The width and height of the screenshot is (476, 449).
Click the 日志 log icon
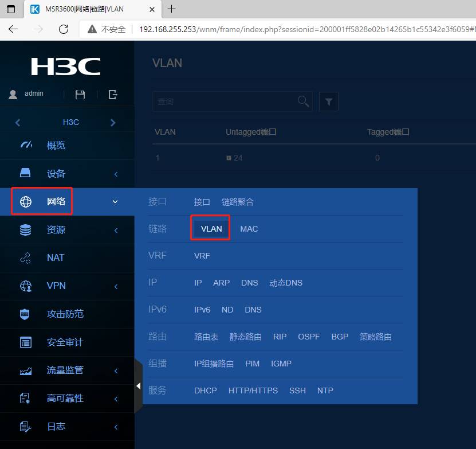pyautogui.click(x=25, y=427)
